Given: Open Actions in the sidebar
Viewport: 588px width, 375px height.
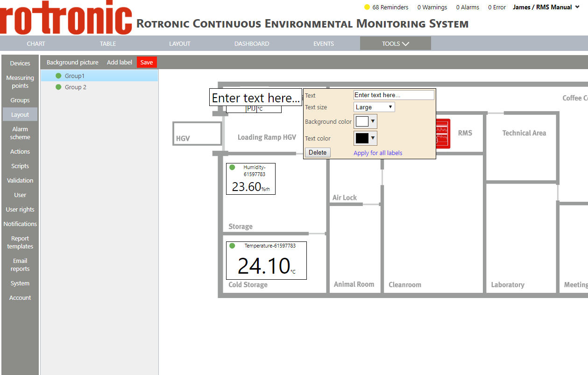Looking at the screenshot, I should click(20, 151).
